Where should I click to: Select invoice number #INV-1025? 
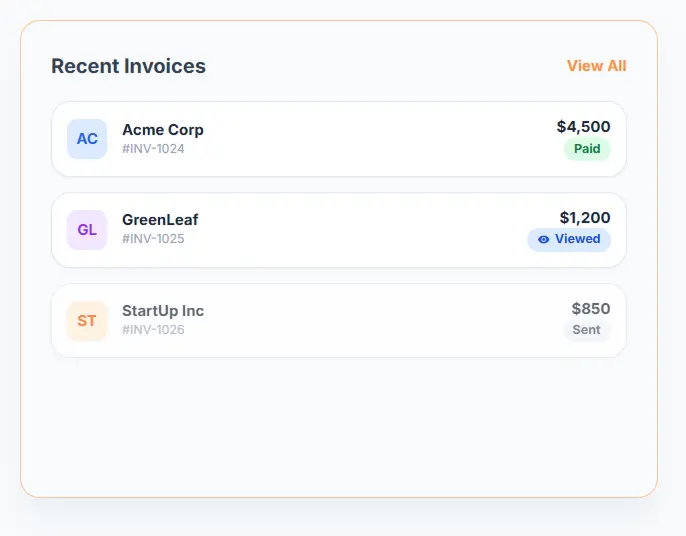(153, 239)
